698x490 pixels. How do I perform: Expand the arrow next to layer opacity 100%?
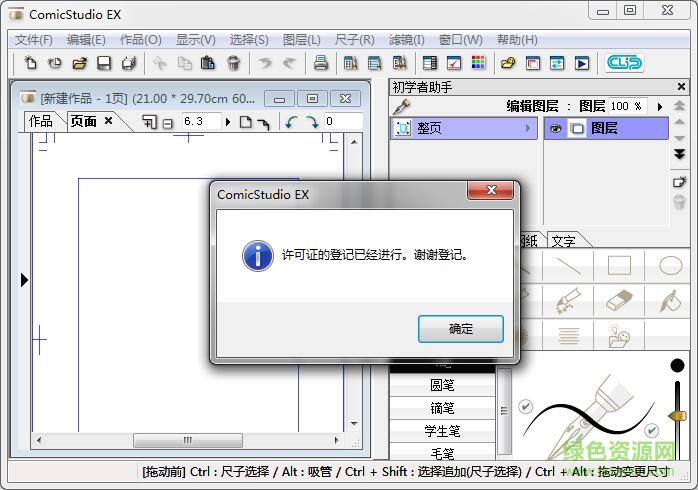[660, 107]
